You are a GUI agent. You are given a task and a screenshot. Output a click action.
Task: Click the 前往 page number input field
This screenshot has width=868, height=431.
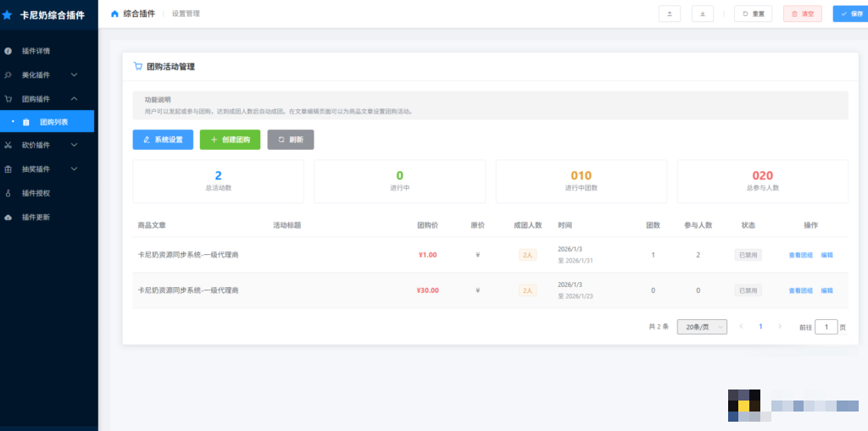(826, 327)
